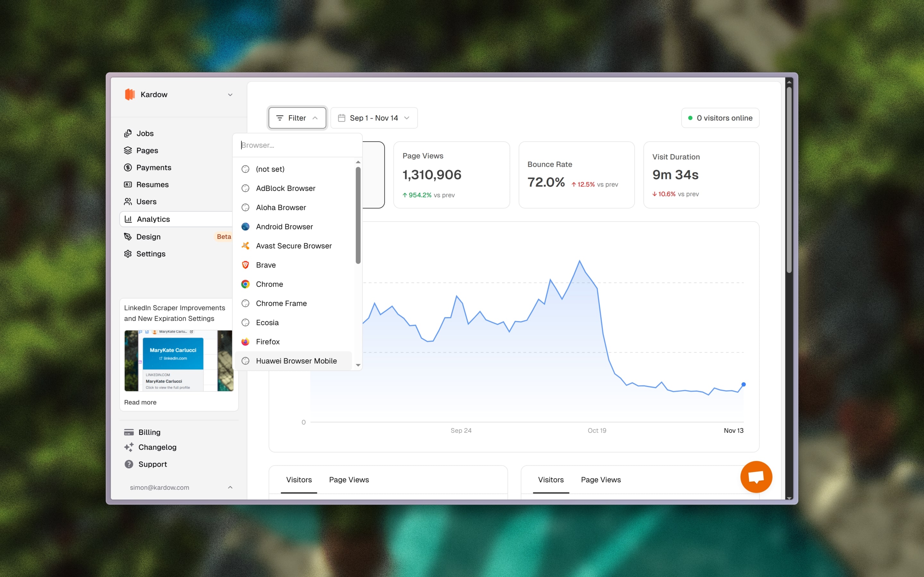
Task: Open the Design beta icon
Action: [128, 237]
